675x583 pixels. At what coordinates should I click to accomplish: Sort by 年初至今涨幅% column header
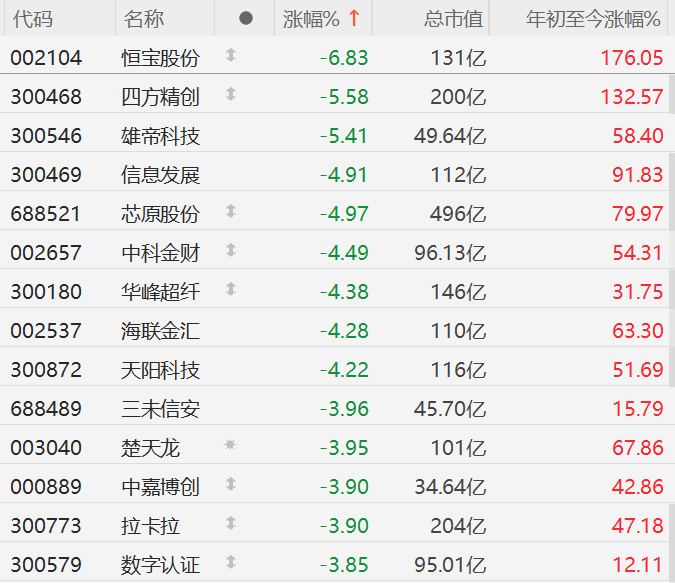[593, 19]
